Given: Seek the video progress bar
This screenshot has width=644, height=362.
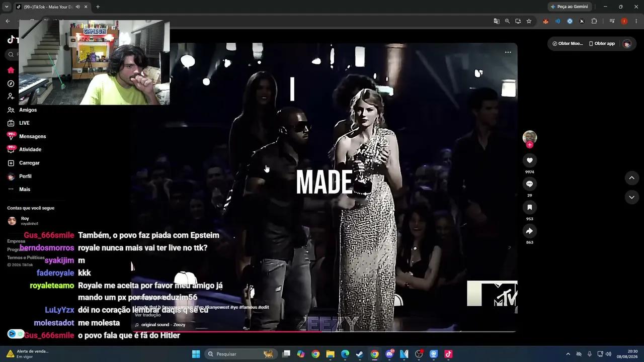Looking at the screenshot, I should (x=325, y=331).
